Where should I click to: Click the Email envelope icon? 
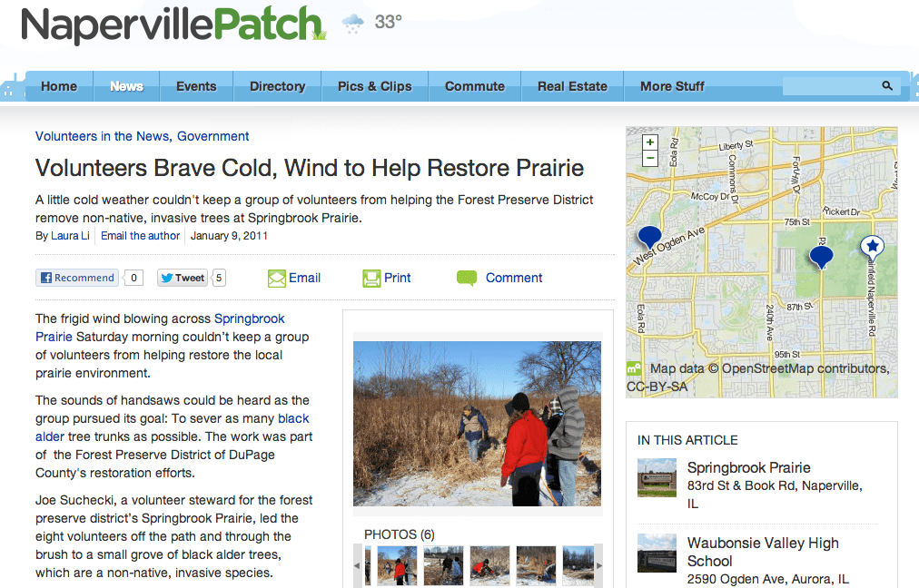[277, 279]
